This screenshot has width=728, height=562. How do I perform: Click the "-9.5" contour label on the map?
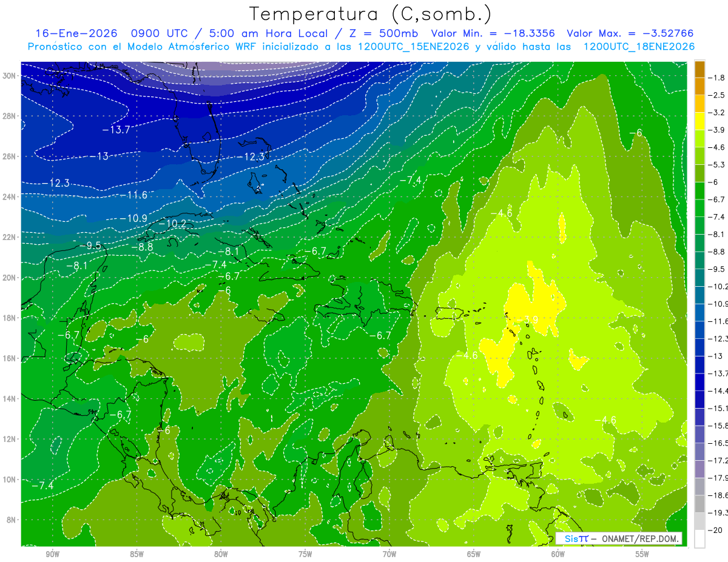[91, 245]
